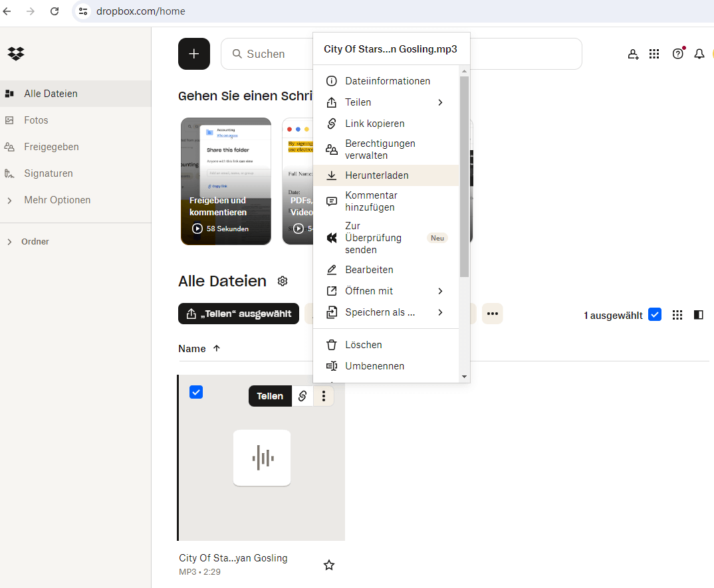Open the Öffnen mit submenu

[x=386, y=291]
